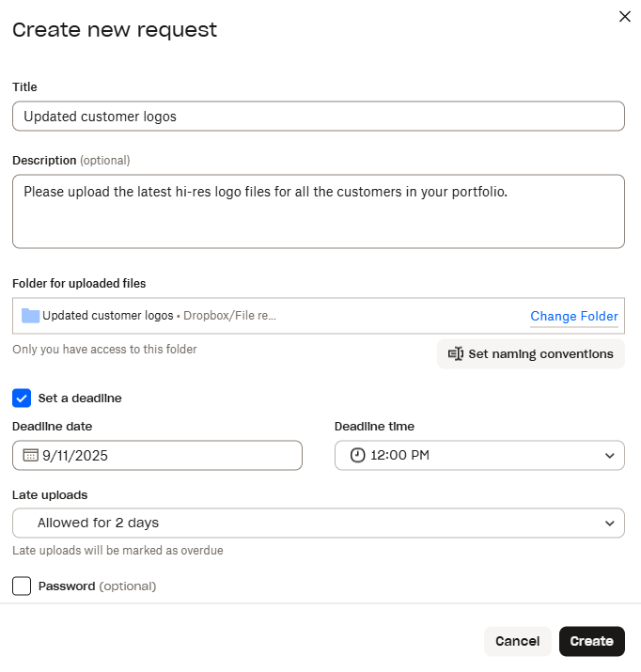Expand the Late uploads dropdown
This screenshot has width=641, height=672.
click(319, 523)
